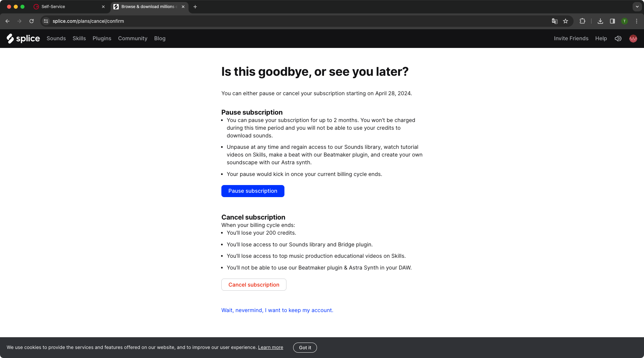Dismiss cookie banner with Got it

[x=305, y=348]
